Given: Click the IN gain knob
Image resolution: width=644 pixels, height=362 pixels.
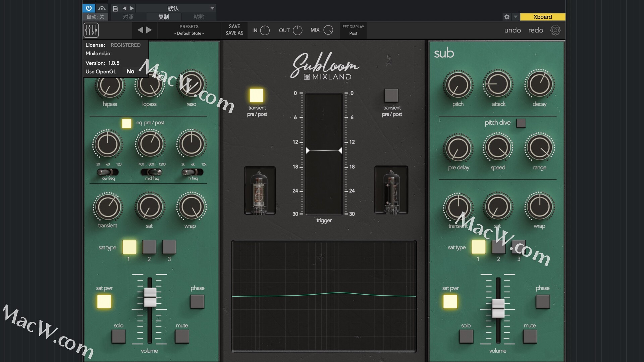Looking at the screenshot, I should pos(265,31).
